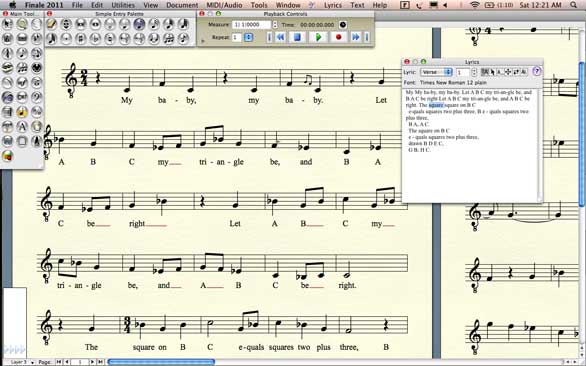Open the Tools menu

pos(259,5)
